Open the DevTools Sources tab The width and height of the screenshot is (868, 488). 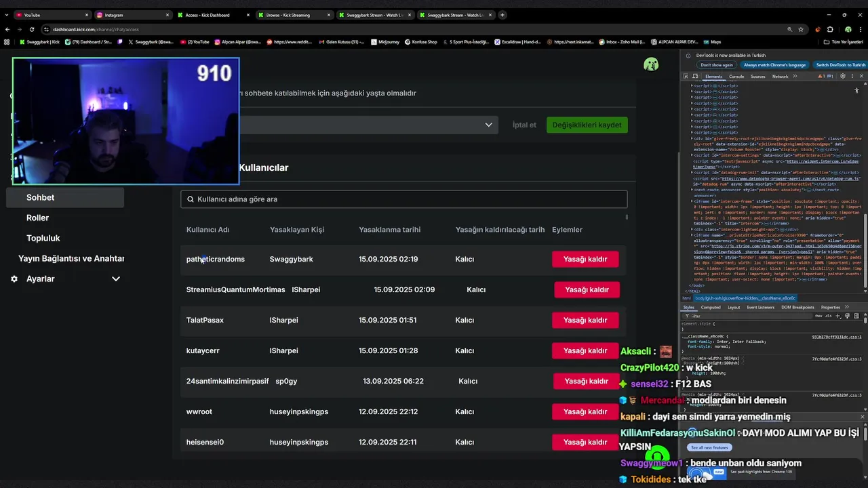(x=757, y=77)
